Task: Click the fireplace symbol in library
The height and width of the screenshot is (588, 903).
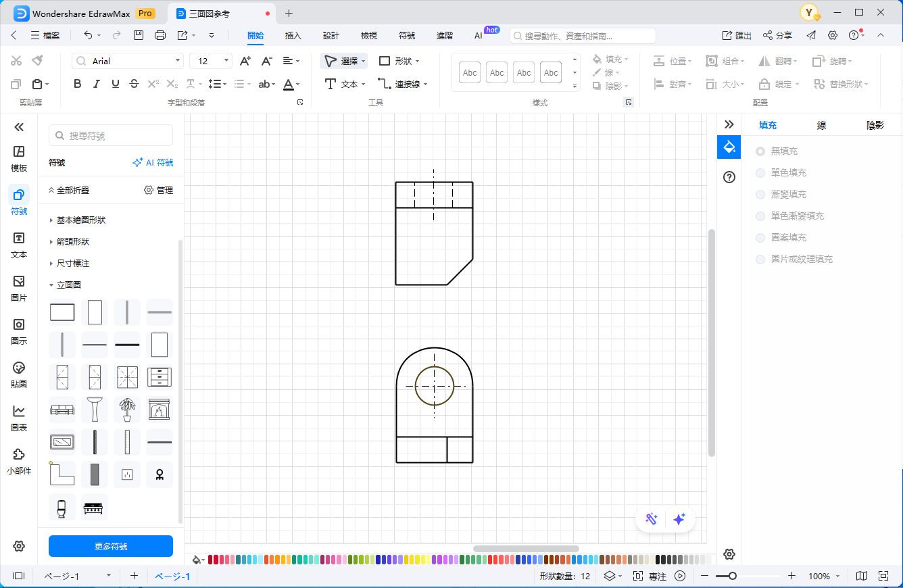Action: 160,410
